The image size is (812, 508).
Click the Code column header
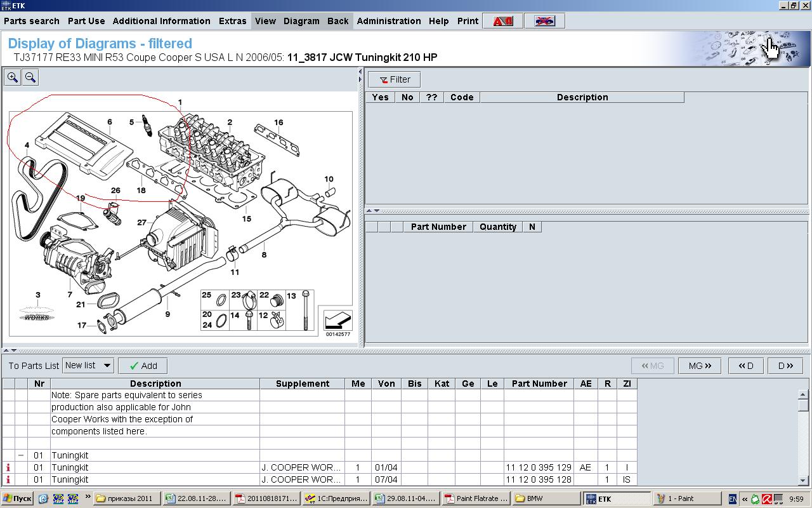(x=462, y=97)
